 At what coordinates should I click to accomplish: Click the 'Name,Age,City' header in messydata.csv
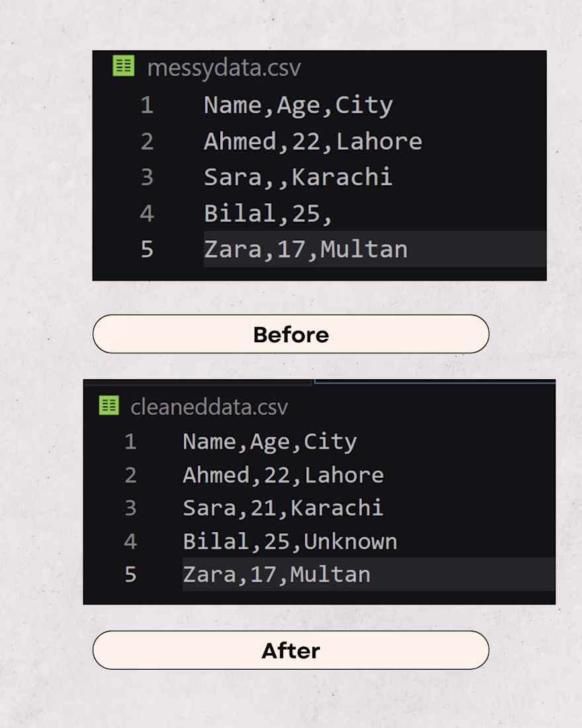click(x=298, y=106)
